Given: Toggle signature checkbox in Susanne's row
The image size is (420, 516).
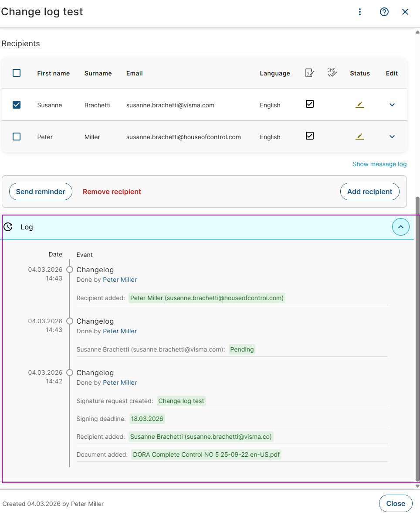Looking at the screenshot, I should [x=310, y=104].
